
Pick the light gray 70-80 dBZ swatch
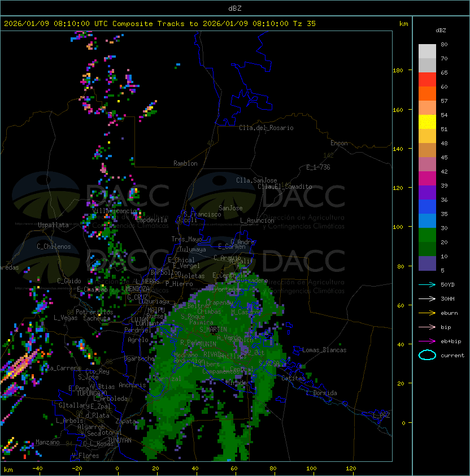pos(427,51)
